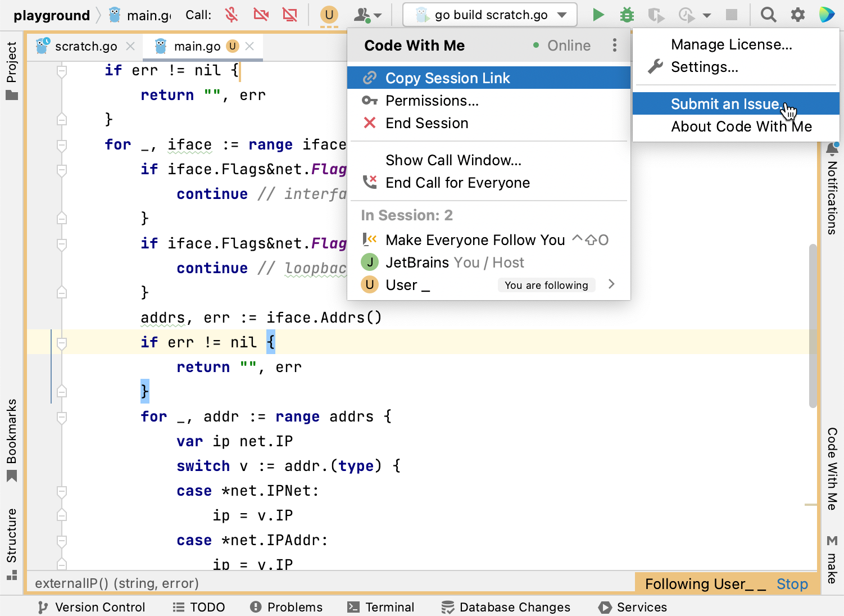Select End Call for Everyone
This screenshot has height=616, width=844.
[489, 183]
